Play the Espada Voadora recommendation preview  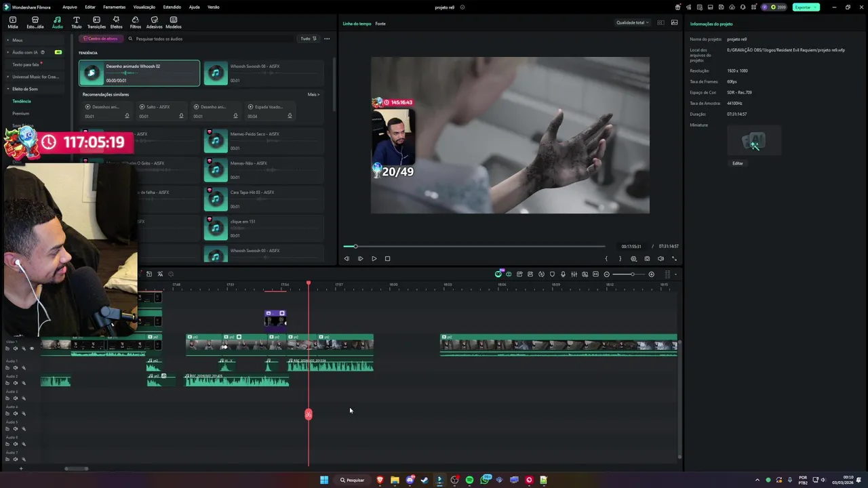[x=250, y=106]
